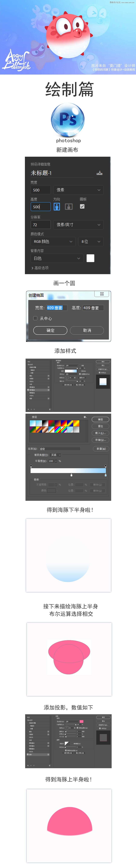Close the 创建椭圆 dialog with X
This screenshot has width=136, height=868.
(102, 294)
